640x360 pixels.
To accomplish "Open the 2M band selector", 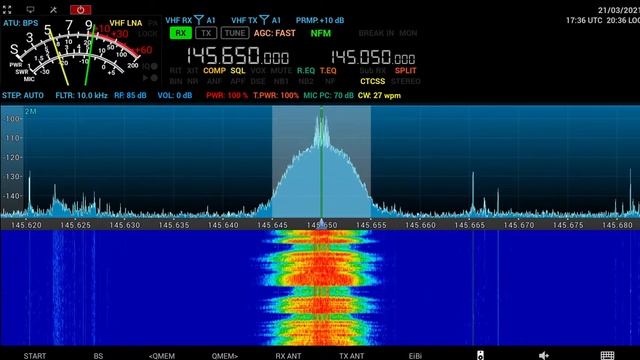I will (x=30, y=111).
